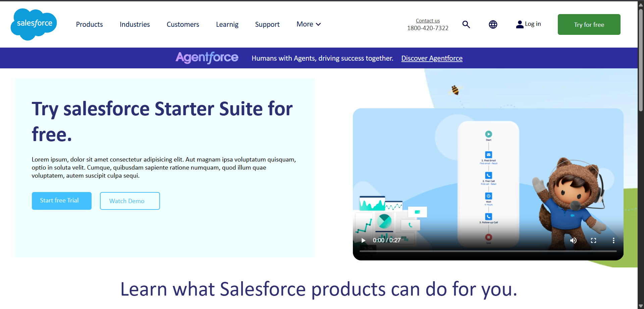
Task: Mute the video using speaker icon
Action: point(573,240)
